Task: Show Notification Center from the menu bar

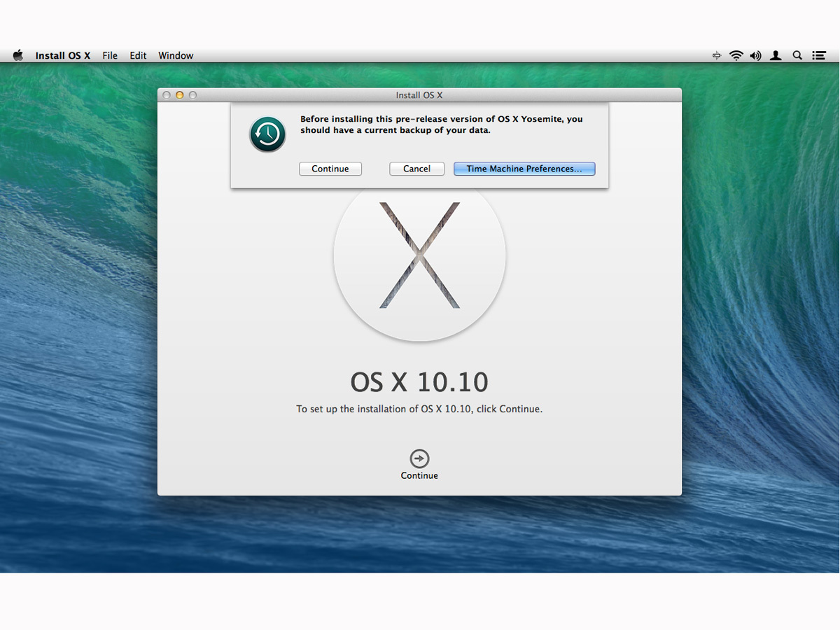Action: click(x=819, y=55)
